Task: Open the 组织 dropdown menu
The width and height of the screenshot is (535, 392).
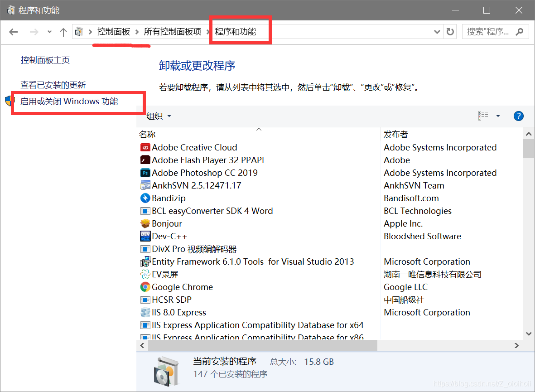Action: pyautogui.click(x=159, y=116)
